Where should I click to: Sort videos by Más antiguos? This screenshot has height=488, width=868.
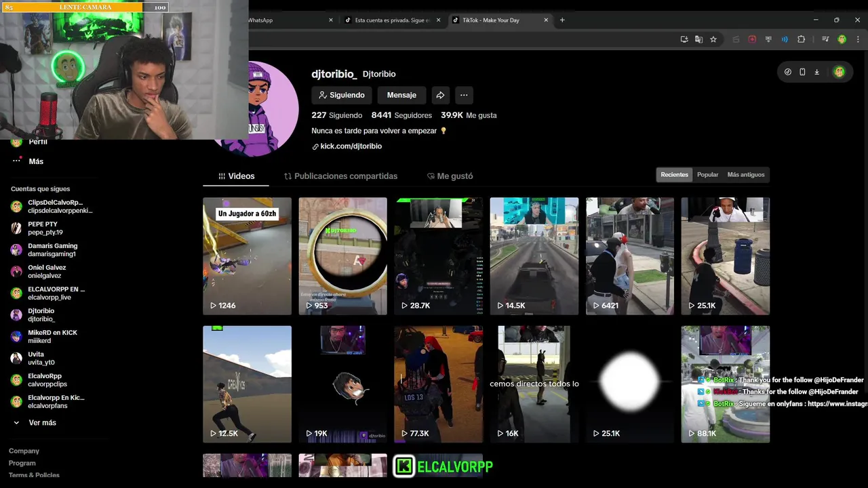point(745,175)
